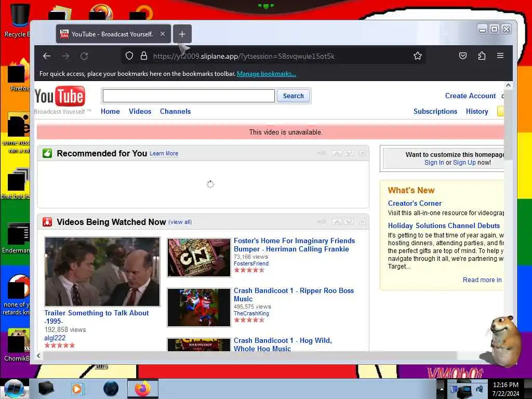
Task: Open the Channels navigation link
Action: [175, 111]
